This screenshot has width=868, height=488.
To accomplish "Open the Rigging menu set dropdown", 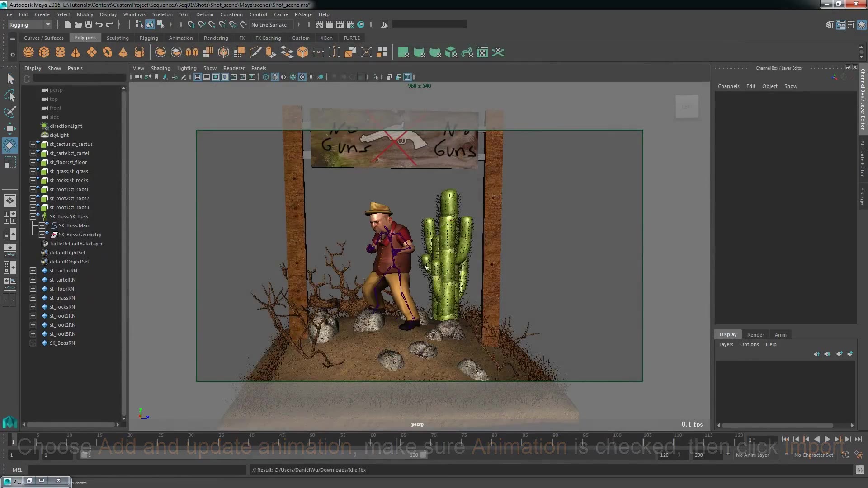I will tap(29, 25).
